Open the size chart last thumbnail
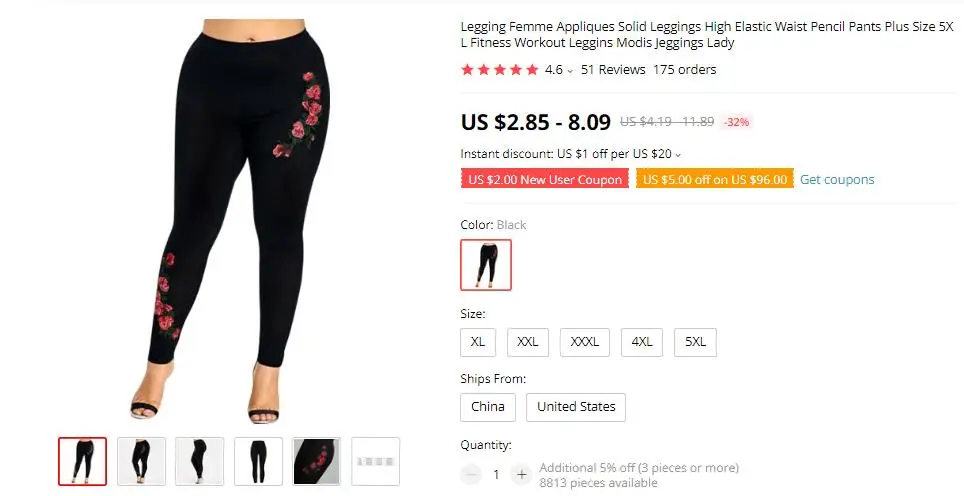The image size is (964, 496). pos(375,461)
